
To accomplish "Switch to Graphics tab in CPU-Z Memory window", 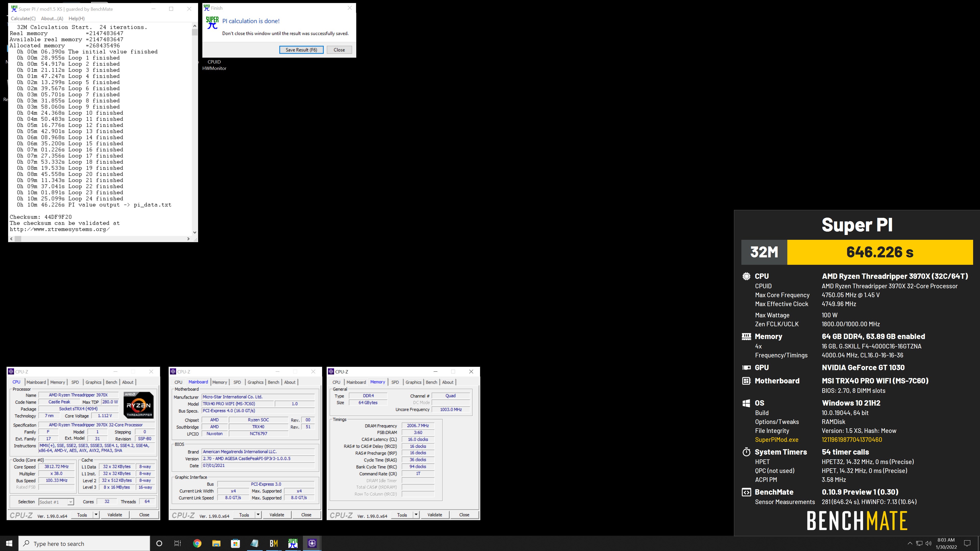I will 413,382.
